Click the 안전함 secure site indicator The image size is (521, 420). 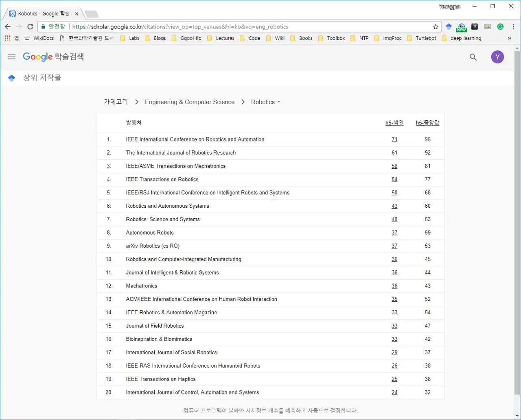(x=53, y=27)
